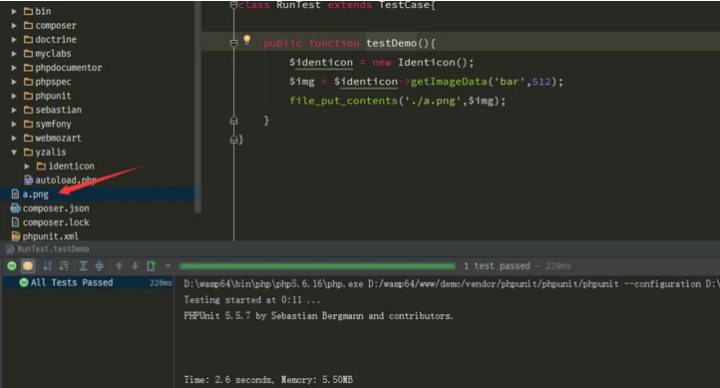Expand the phpspec folder arrow
The height and width of the screenshot is (388, 720).
click(14, 82)
